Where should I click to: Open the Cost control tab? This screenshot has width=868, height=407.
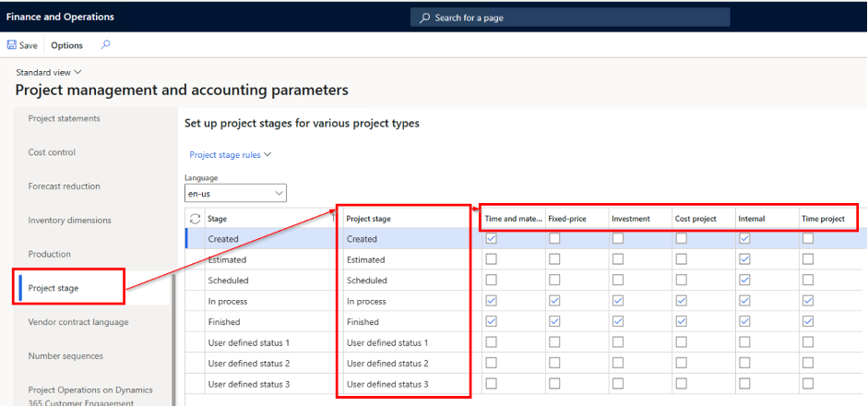(52, 152)
